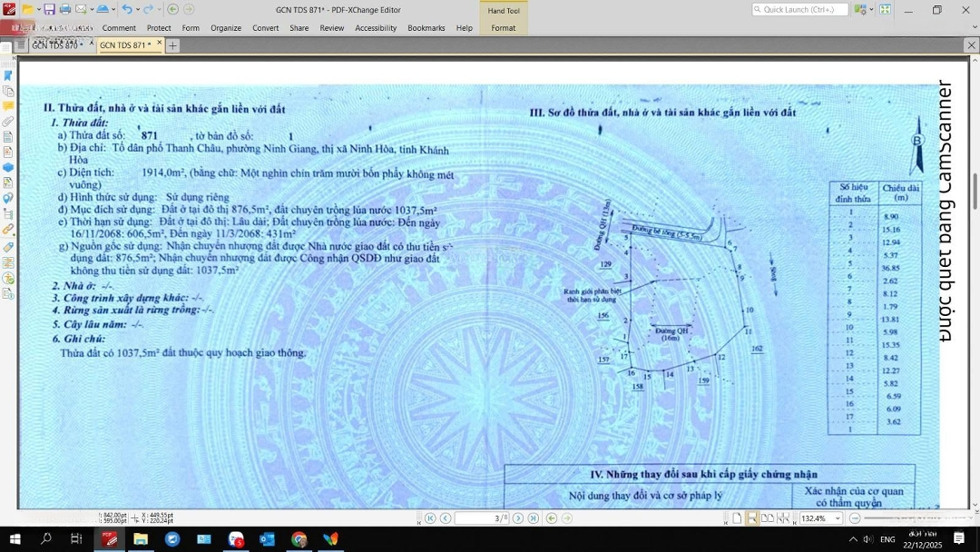Click the Print icon in the toolbar
Viewport: 980px width, 552px height.
(64, 9)
